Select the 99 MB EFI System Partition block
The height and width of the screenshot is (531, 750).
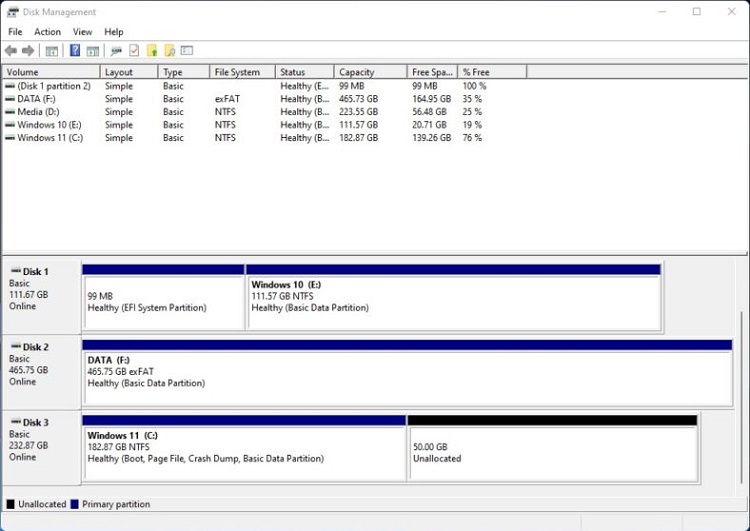point(163,297)
